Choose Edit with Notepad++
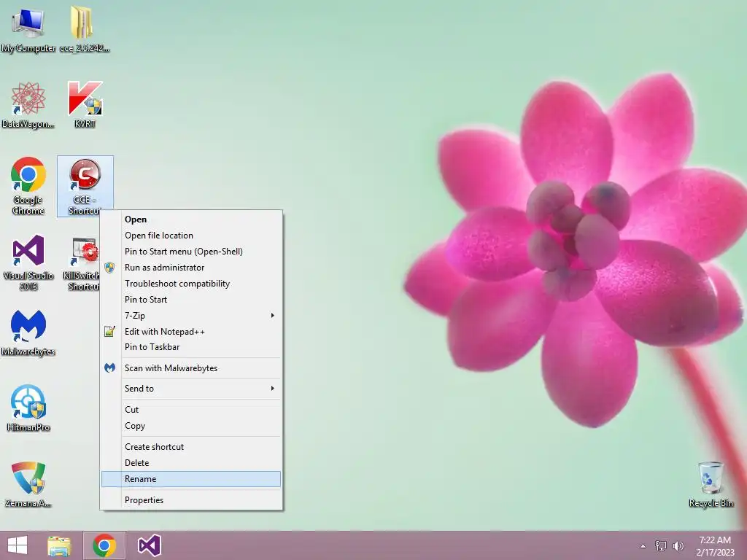Image resolution: width=747 pixels, height=560 pixels. pos(191,332)
